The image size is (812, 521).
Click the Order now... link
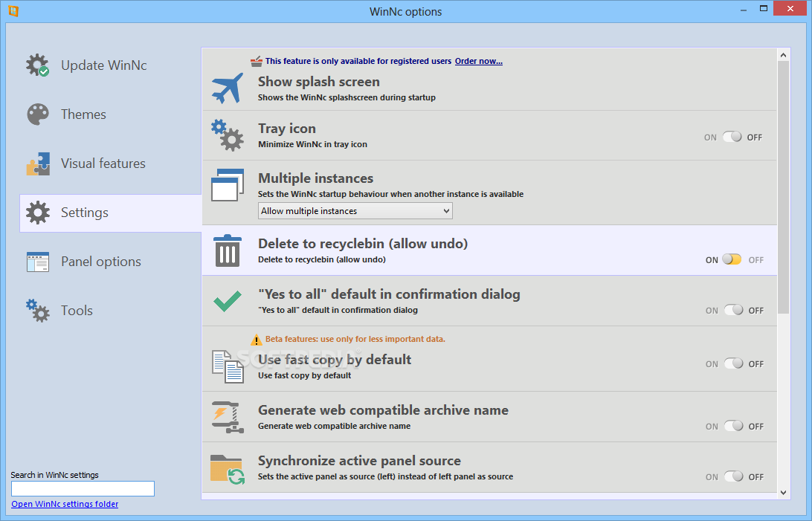(479, 61)
